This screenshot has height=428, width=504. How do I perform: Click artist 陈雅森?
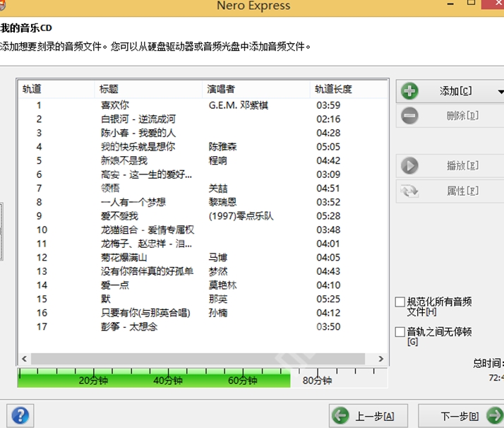pos(223,147)
